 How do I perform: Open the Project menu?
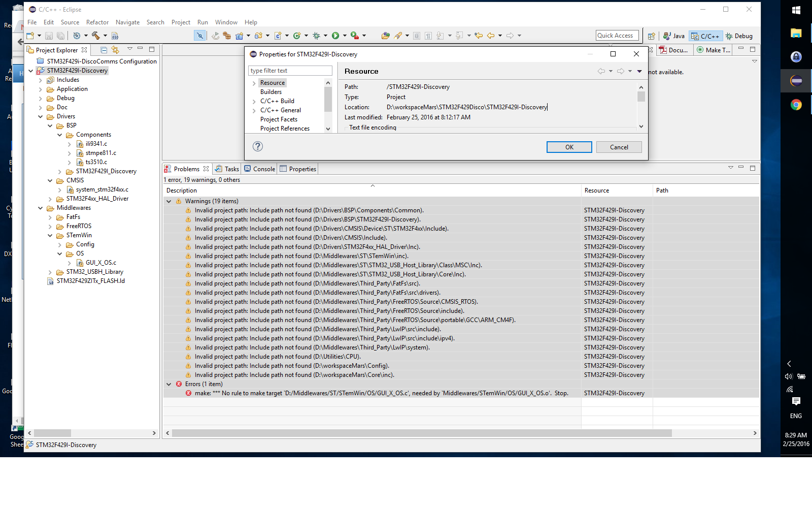181,22
